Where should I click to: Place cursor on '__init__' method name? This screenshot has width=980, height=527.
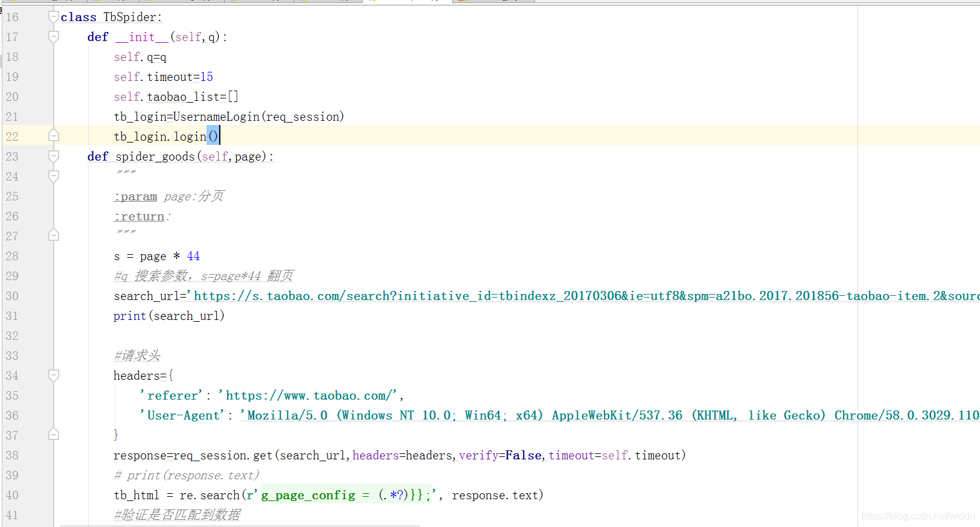point(142,37)
